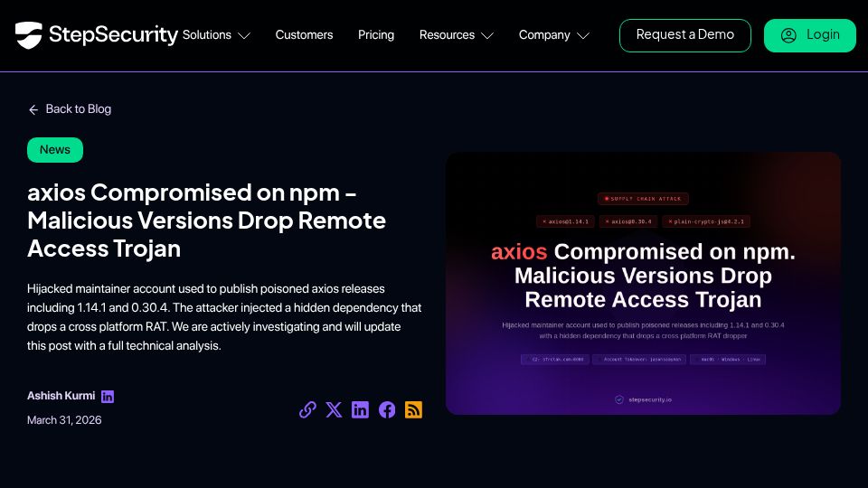868x488 pixels.
Task: Click the Request a Demo button
Action: point(684,35)
